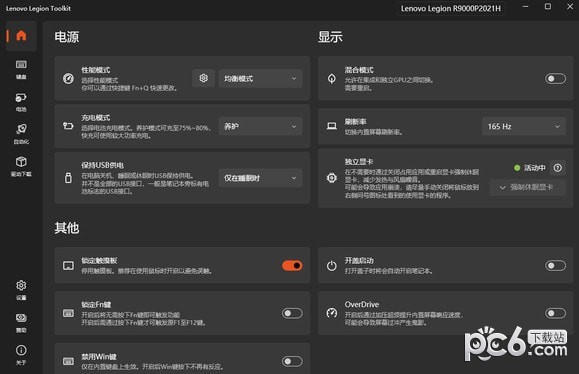Open the 自动化 automation page
579x374 pixels.
21,134
